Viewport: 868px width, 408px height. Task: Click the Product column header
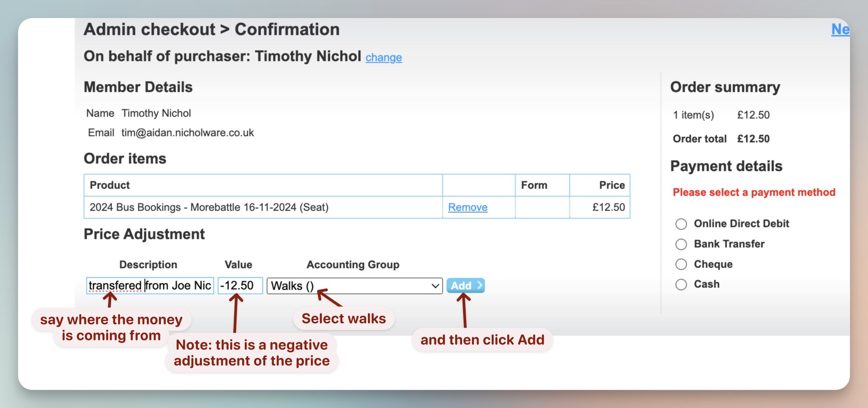[110, 185]
